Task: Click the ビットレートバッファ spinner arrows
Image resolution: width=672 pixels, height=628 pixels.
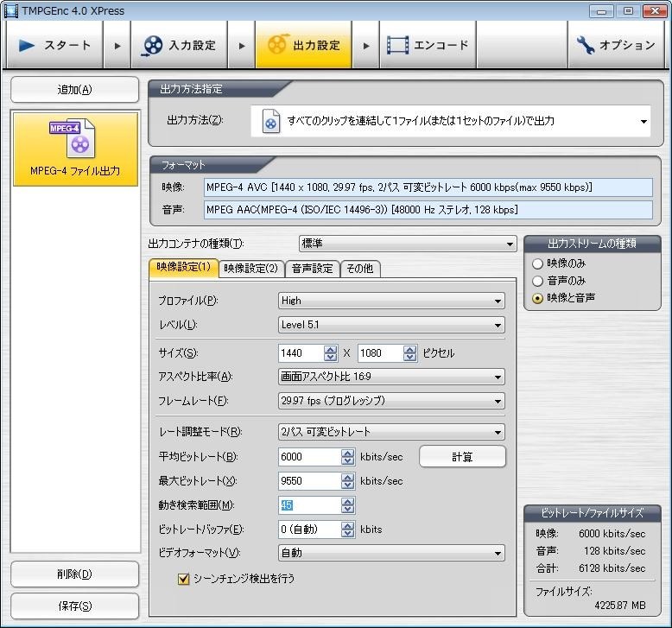Action: (x=347, y=530)
